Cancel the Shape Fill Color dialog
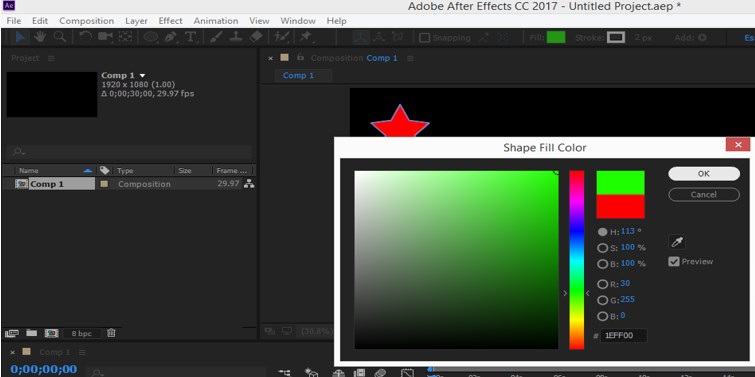 pyautogui.click(x=703, y=195)
